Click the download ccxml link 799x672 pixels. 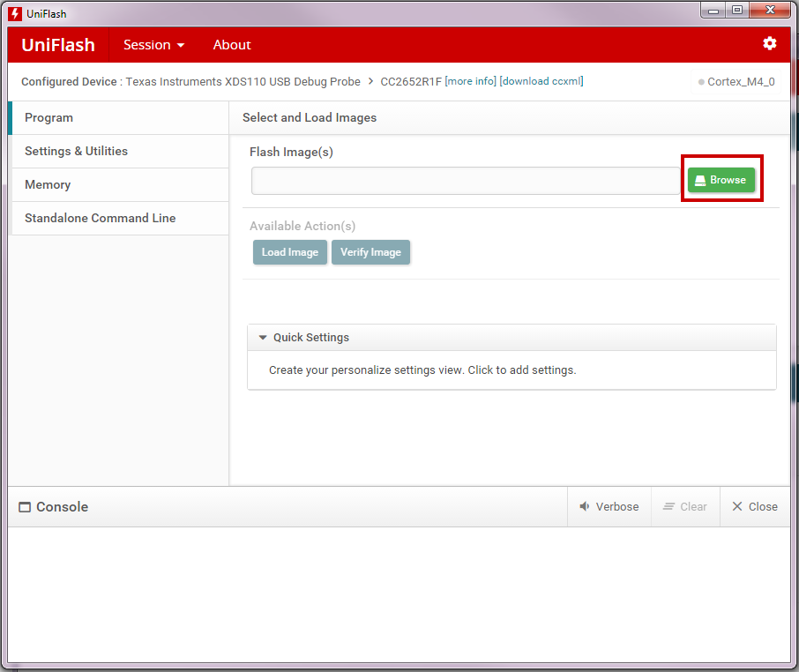pos(541,82)
